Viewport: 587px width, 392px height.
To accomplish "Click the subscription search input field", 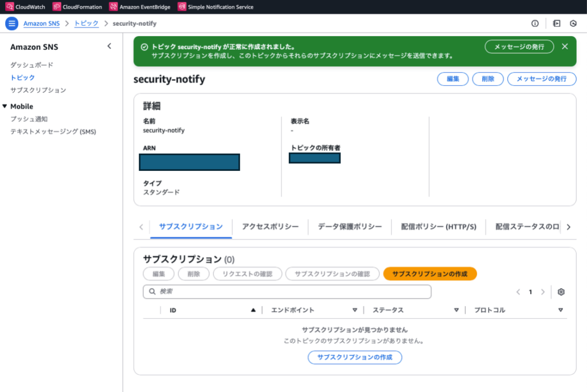I will [287, 292].
